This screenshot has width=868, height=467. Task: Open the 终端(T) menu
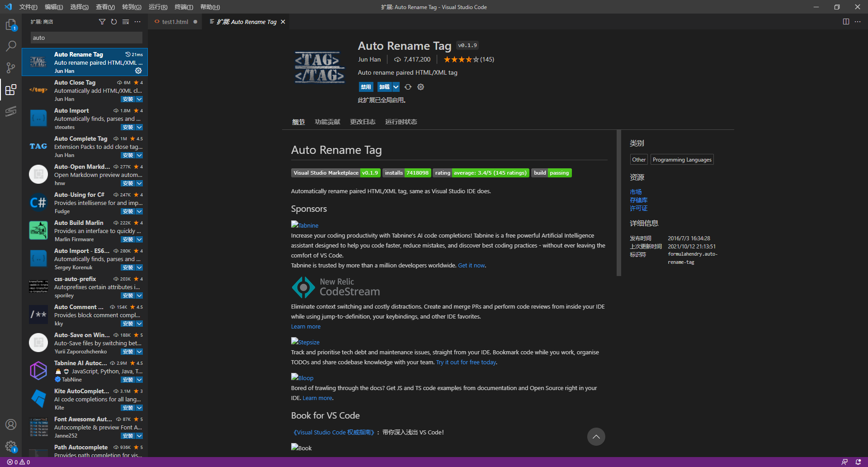pyautogui.click(x=184, y=7)
